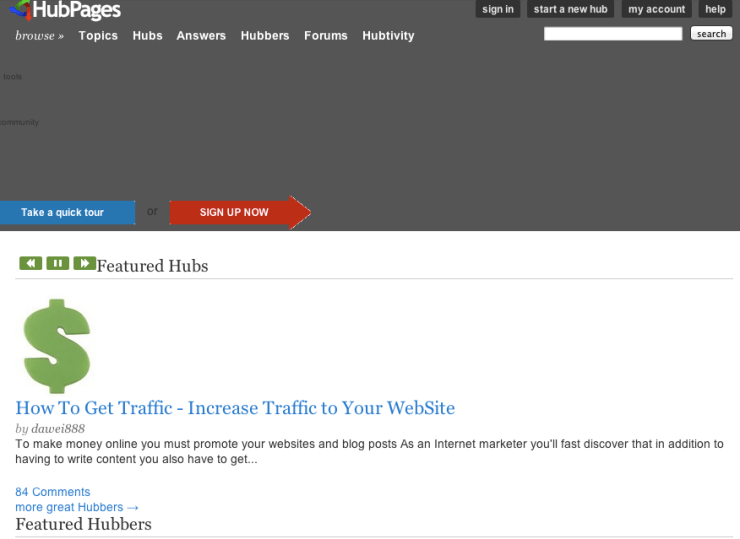Click the browse » link
Viewport: 740px width, 539px height.
pyautogui.click(x=39, y=36)
